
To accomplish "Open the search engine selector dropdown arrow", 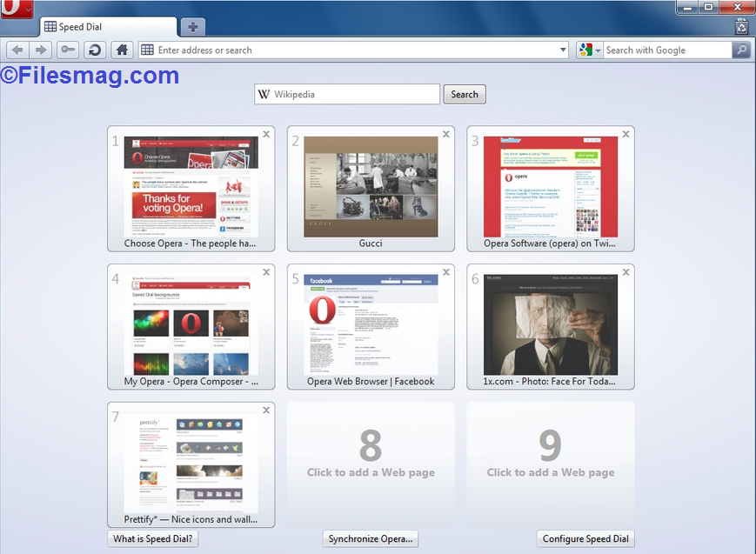I will (598, 50).
